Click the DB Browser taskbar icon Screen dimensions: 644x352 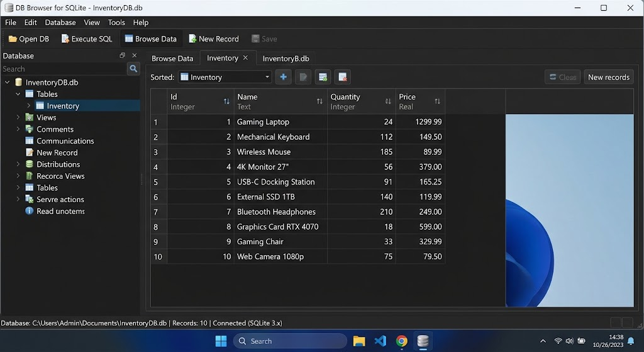(x=423, y=341)
